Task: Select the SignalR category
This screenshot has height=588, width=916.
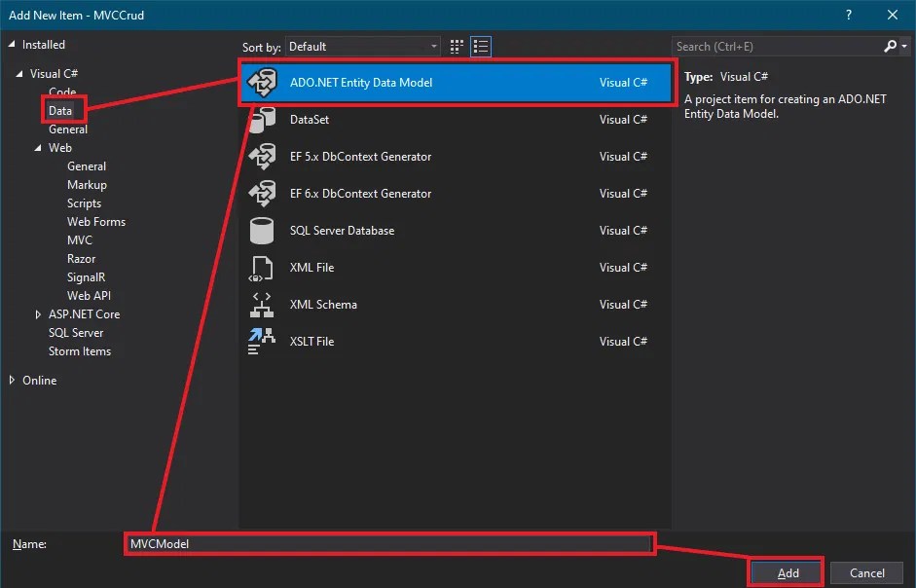Action: tap(86, 277)
